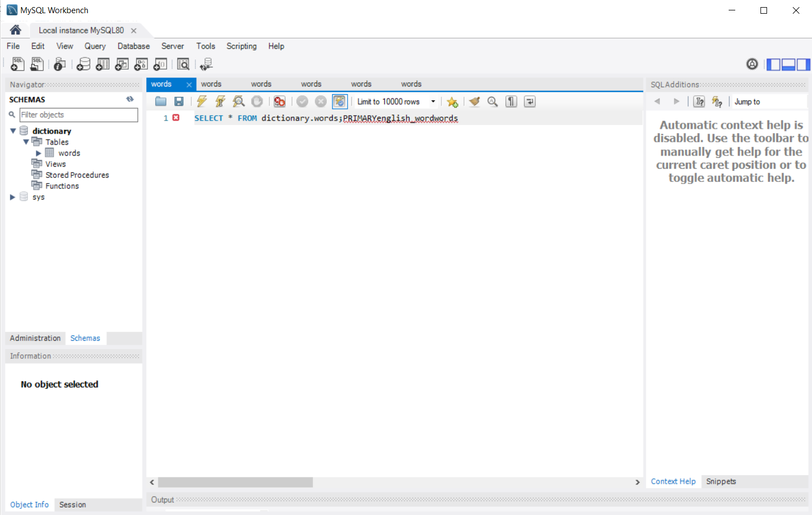Create a new stored procedure
The width and height of the screenshot is (812, 515).
pyautogui.click(x=141, y=64)
